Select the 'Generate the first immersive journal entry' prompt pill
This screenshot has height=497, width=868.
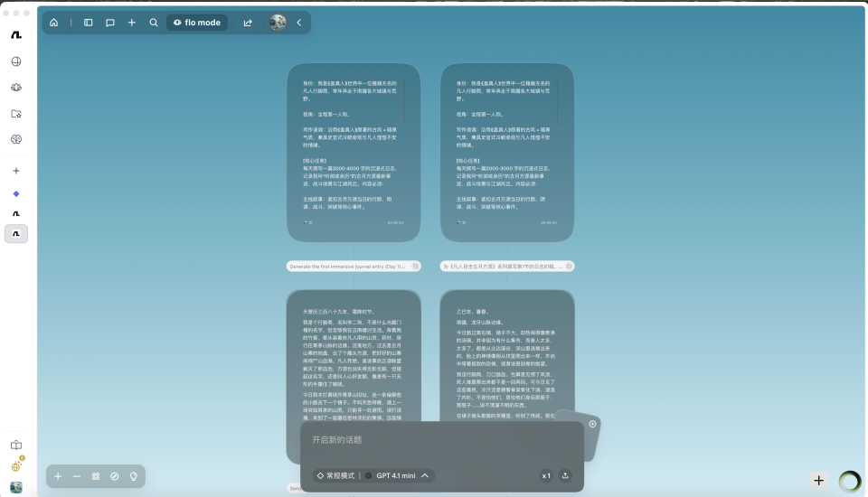point(354,267)
